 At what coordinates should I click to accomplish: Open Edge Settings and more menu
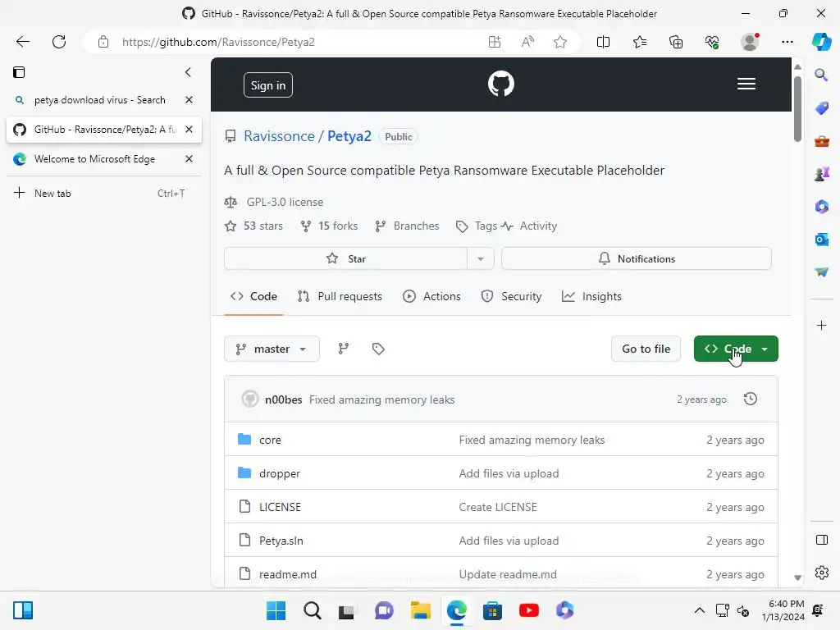tap(787, 42)
